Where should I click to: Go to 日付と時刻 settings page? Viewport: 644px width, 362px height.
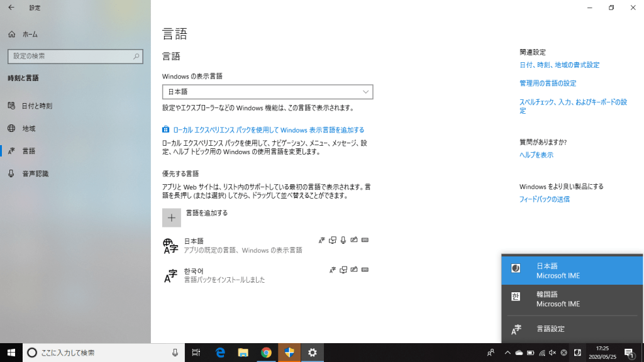37,106
